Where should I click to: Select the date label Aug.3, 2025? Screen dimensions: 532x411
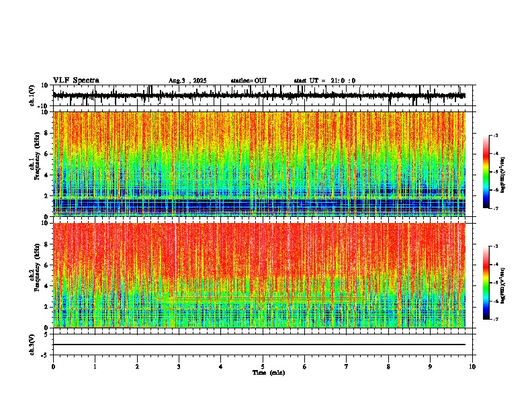pyautogui.click(x=187, y=81)
